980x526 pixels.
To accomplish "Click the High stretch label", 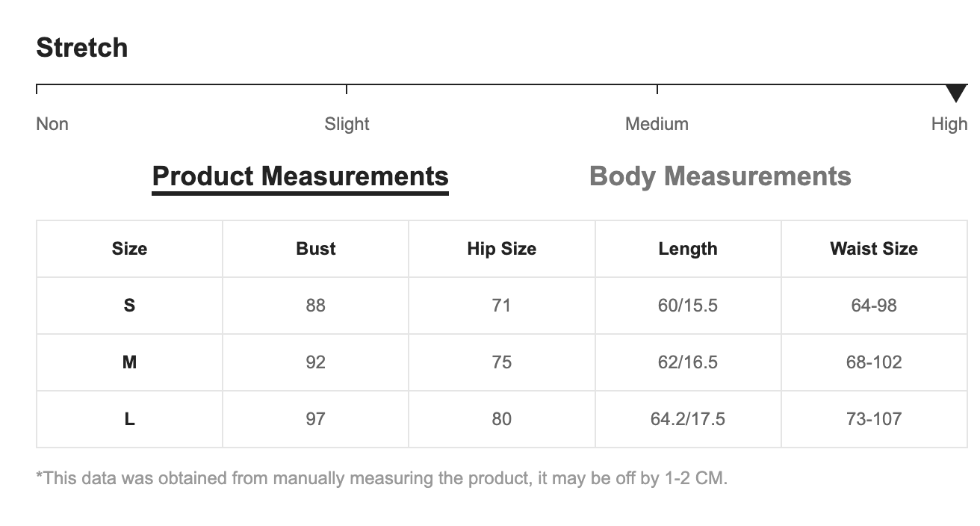I will [949, 124].
